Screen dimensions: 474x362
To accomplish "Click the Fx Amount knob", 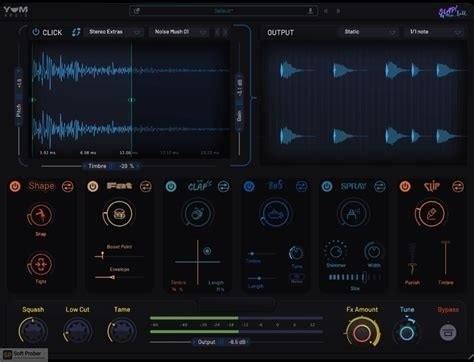I will pos(362,333).
